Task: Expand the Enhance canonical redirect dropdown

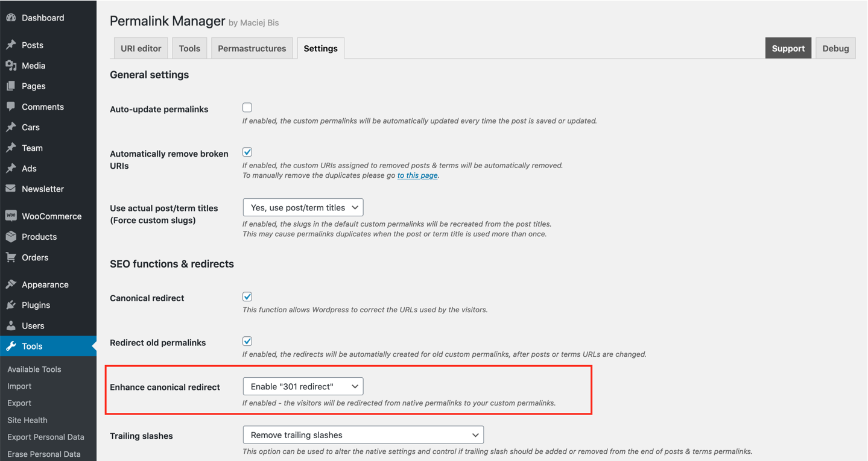Action: pyautogui.click(x=303, y=386)
